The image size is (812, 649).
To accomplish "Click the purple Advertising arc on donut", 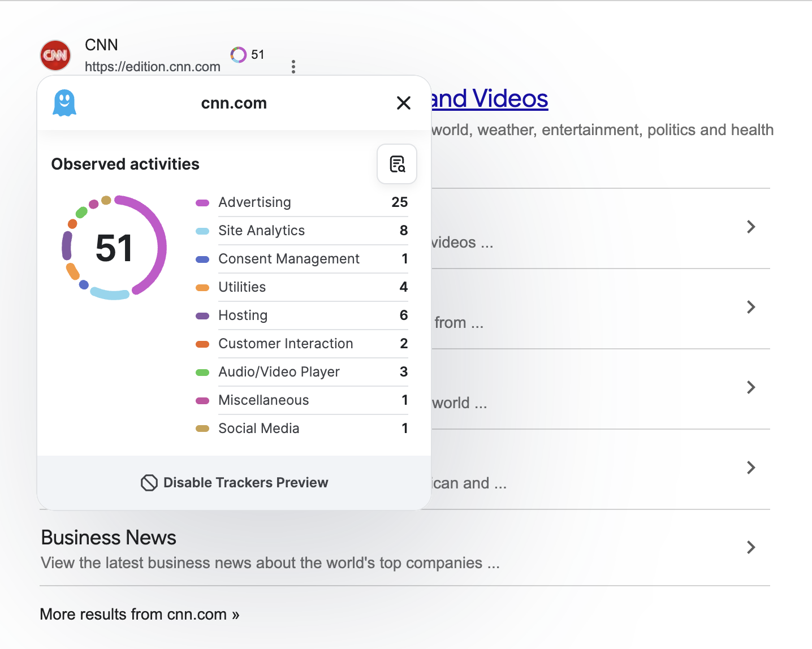I will pyautogui.click(x=161, y=247).
